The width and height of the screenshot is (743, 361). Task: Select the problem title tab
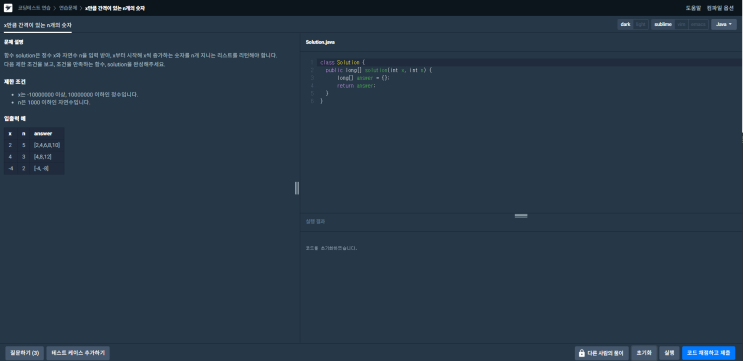pyautogui.click(x=38, y=25)
